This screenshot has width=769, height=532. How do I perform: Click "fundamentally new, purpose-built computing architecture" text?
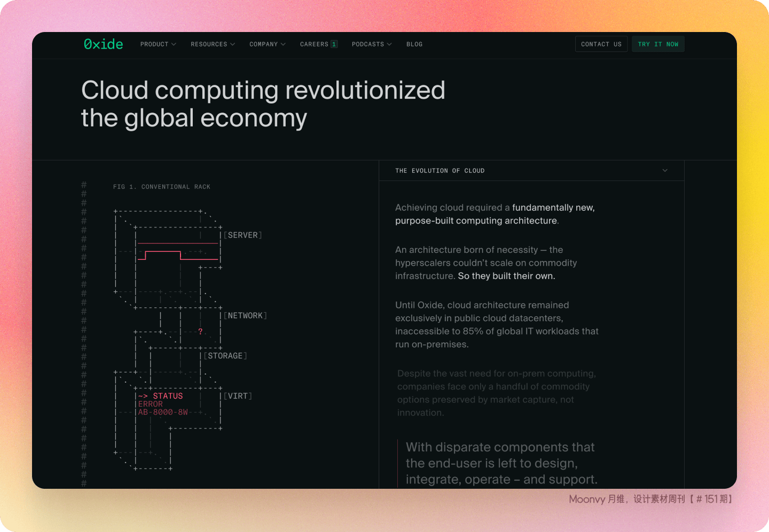point(495,214)
